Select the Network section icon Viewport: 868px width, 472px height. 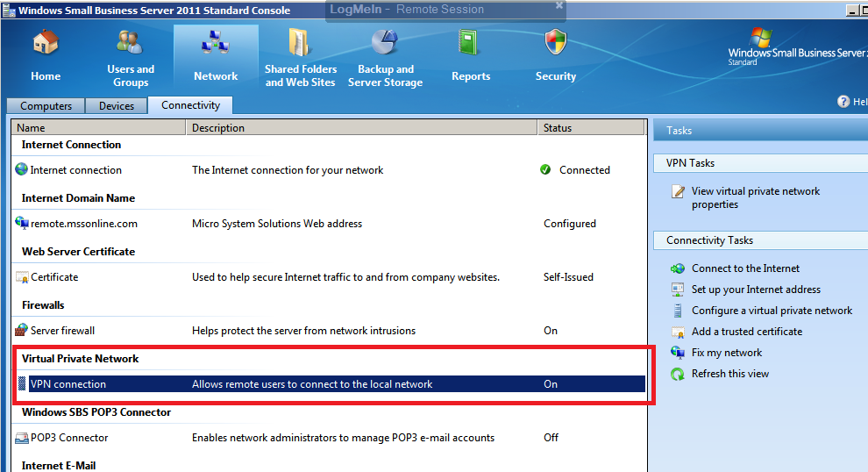point(216,43)
